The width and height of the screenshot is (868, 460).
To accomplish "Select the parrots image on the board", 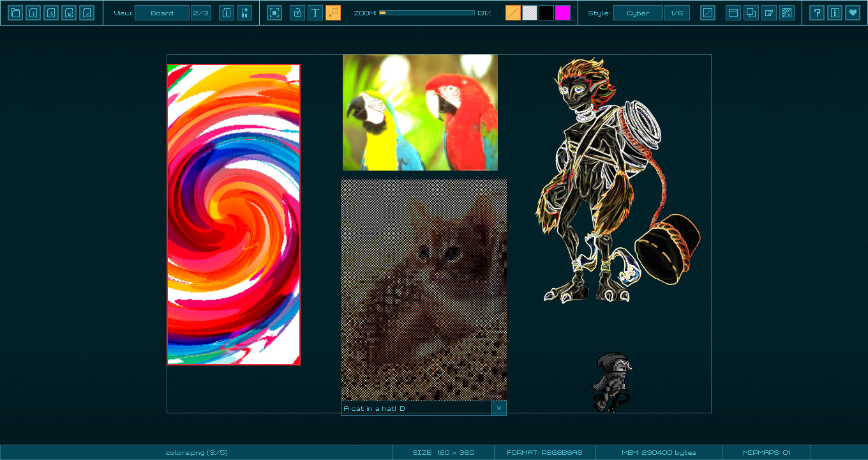I will 420,112.
